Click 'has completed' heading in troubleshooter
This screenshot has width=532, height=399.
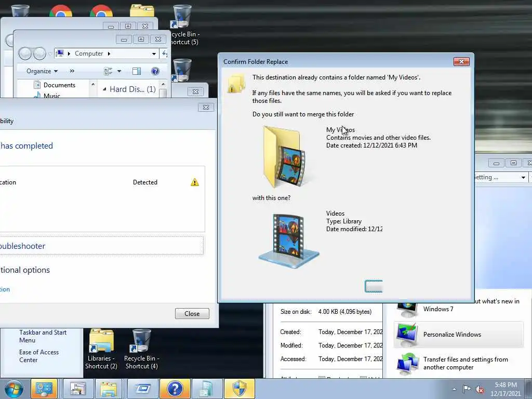click(26, 146)
